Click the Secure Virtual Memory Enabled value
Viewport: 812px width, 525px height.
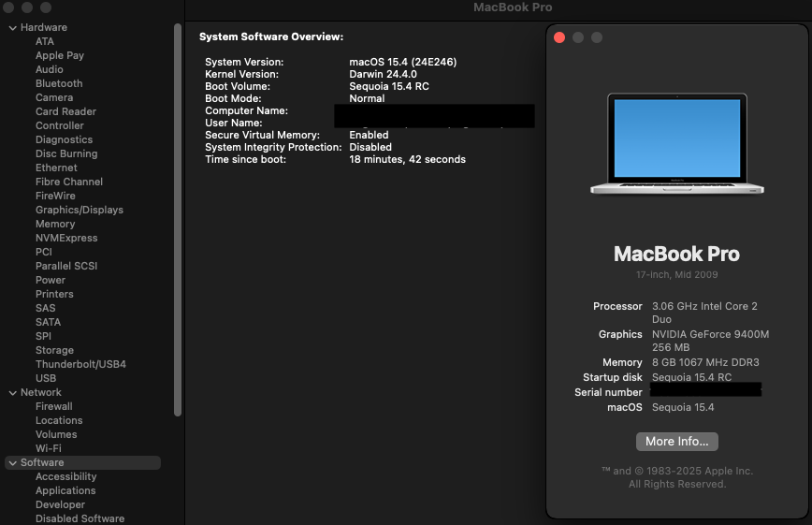point(369,136)
